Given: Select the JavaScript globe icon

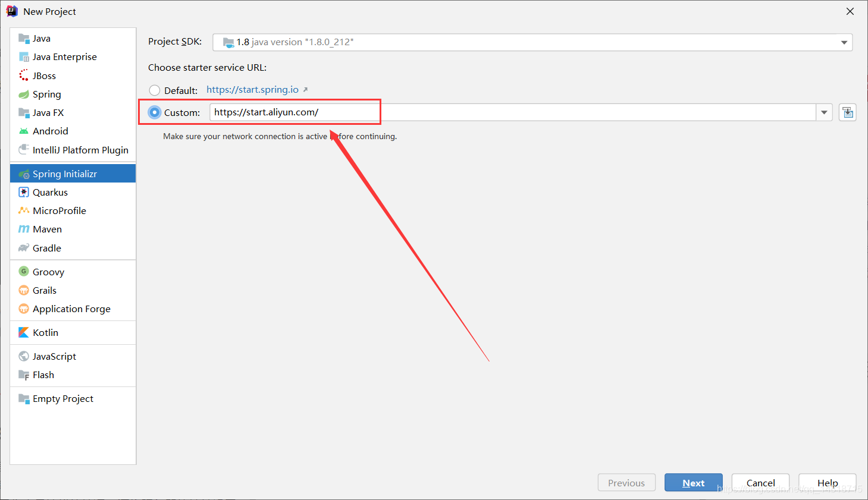Looking at the screenshot, I should (24, 356).
